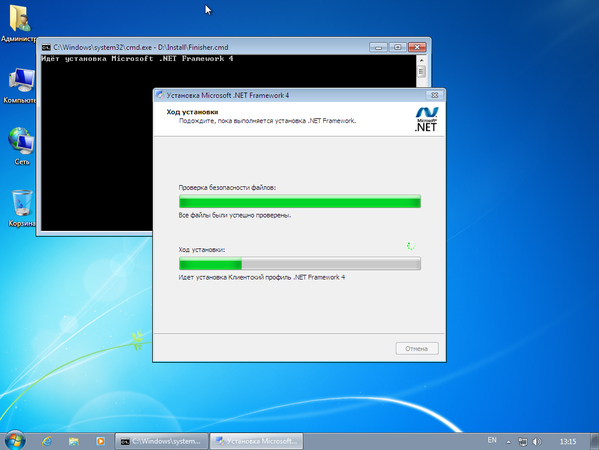Switch to the cmd.exe taskbar button
This screenshot has height=450, width=599.
point(162,441)
